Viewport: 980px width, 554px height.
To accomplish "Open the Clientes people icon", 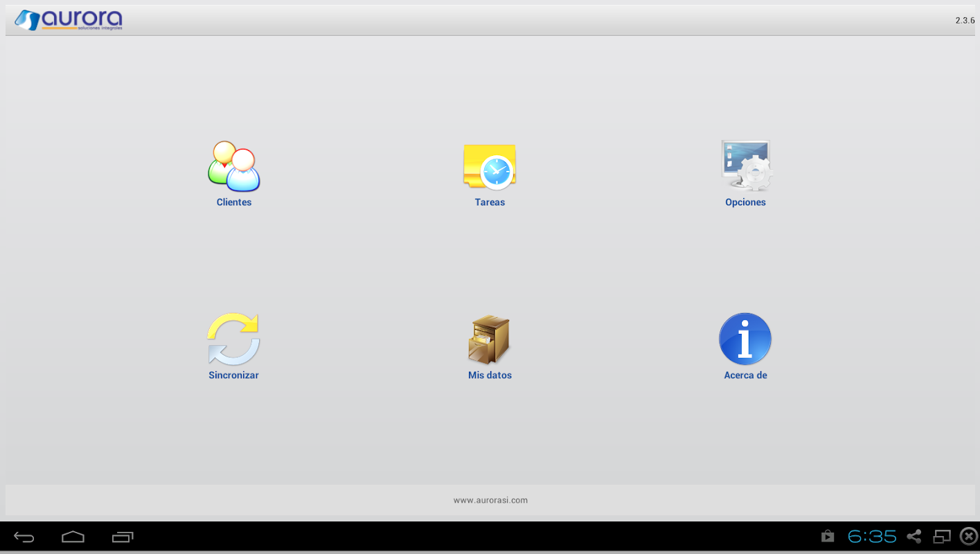I will [234, 166].
